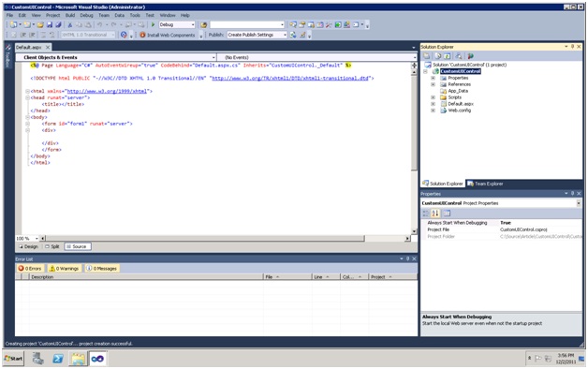Collapse the CustomUIControl project node
This screenshot has width=588, height=369.
[x=425, y=71]
